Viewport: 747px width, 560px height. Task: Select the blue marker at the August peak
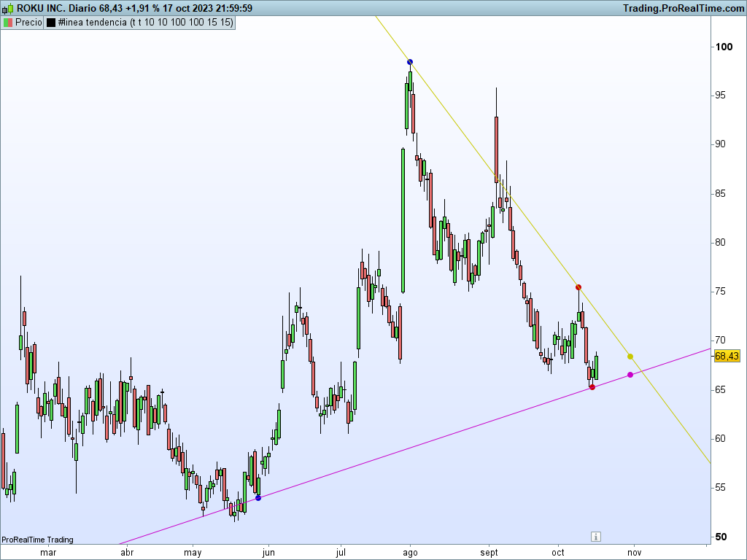point(410,62)
